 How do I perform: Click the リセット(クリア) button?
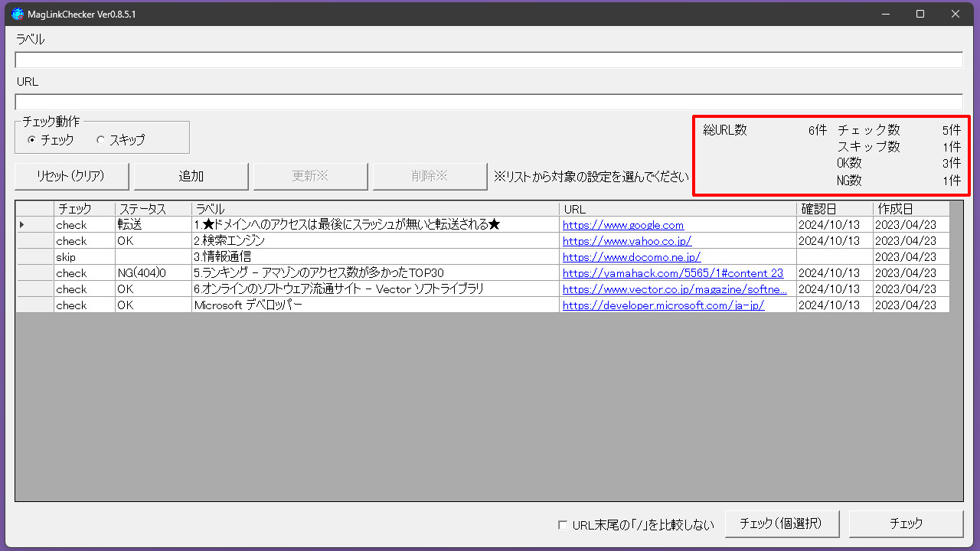72,176
